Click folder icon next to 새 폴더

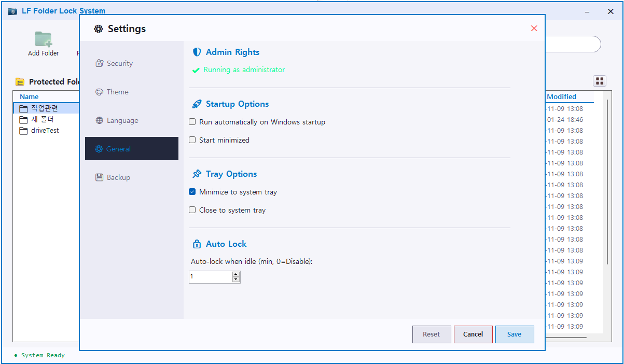[23, 120]
